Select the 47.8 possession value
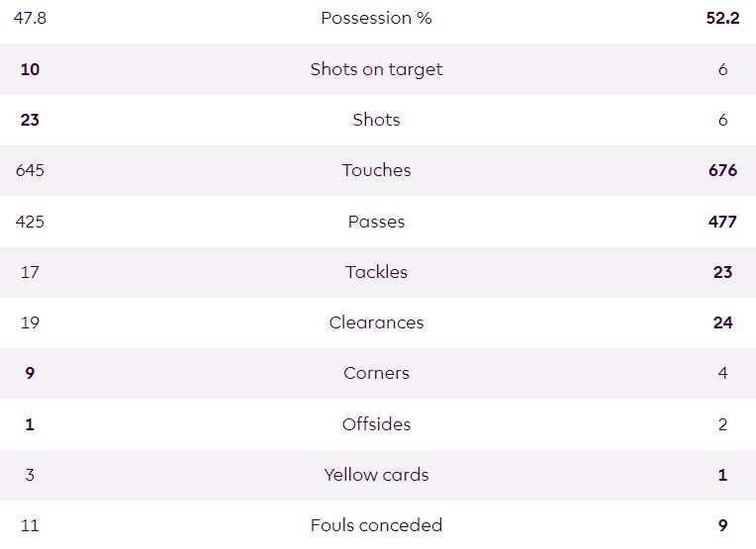 point(30,18)
